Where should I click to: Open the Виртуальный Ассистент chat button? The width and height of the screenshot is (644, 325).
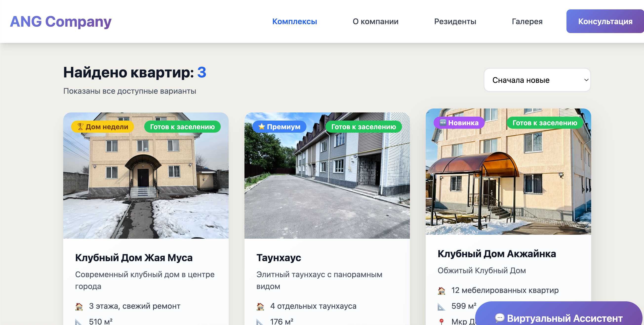[559, 313]
